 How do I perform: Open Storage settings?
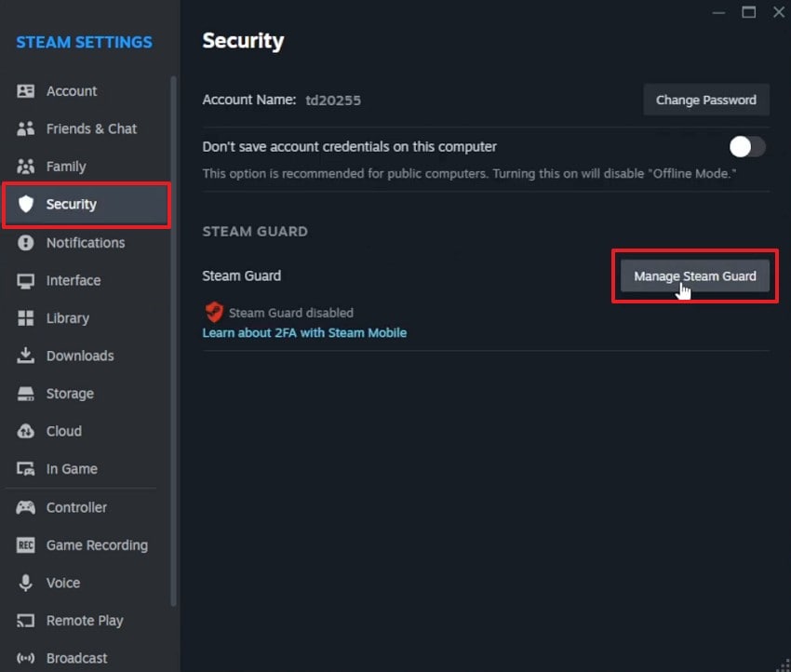tap(86, 394)
